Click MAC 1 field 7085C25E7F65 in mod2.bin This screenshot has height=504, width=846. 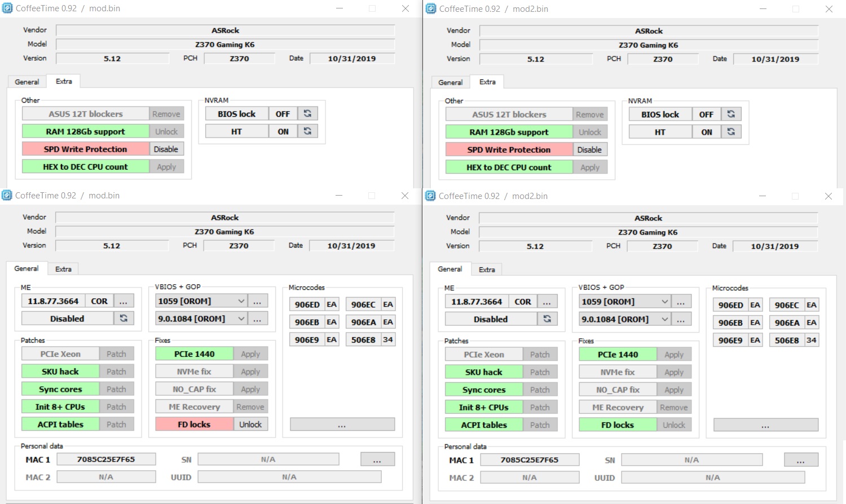[x=530, y=460]
